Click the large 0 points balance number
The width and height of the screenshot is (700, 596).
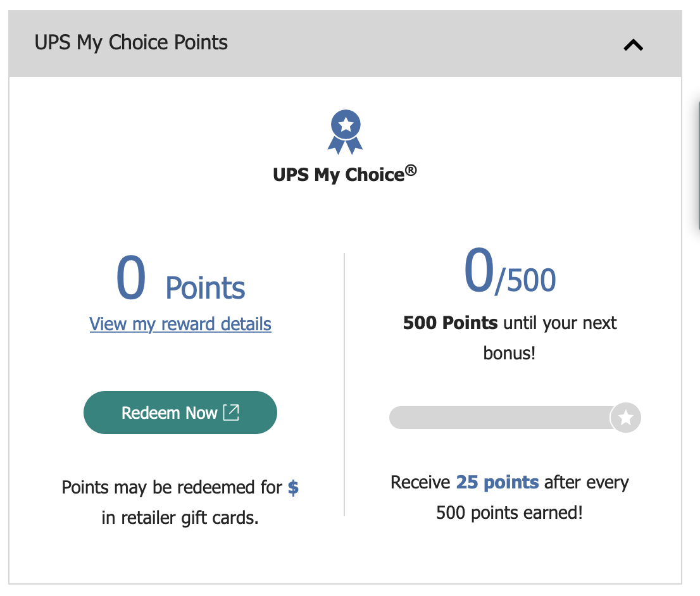pos(131,280)
